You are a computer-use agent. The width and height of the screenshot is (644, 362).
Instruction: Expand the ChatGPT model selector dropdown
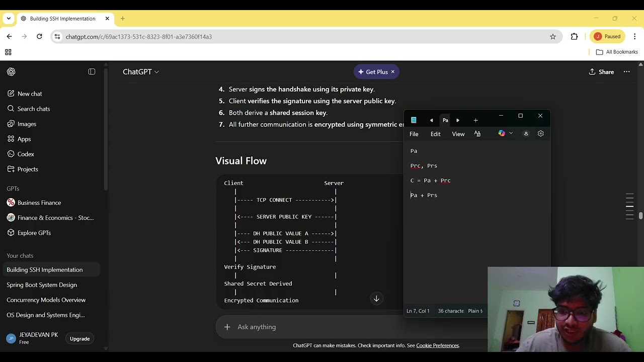click(141, 72)
